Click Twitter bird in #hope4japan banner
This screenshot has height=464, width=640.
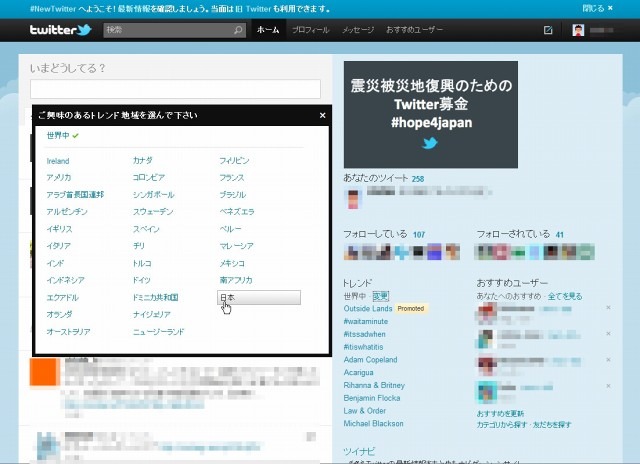click(x=430, y=143)
